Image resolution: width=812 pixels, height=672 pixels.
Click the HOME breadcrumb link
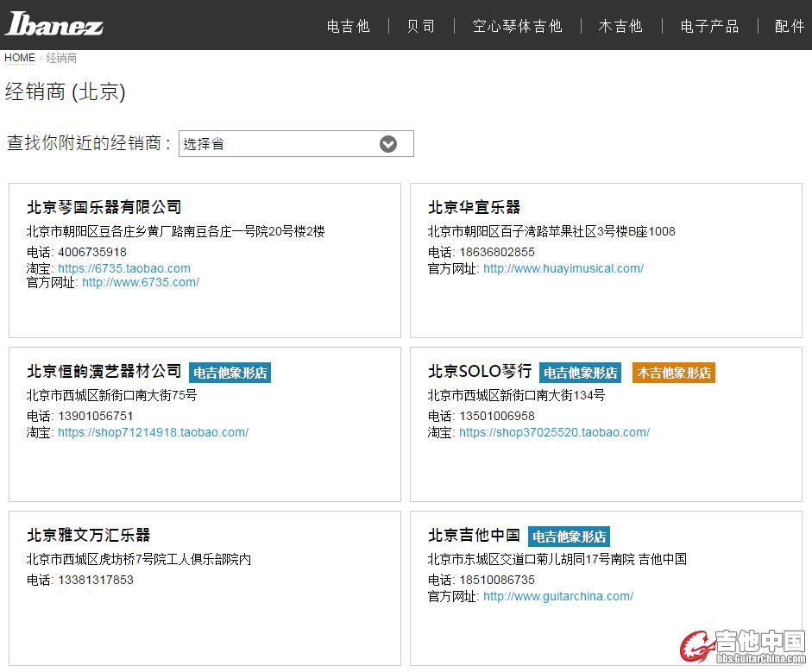click(20, 58)
